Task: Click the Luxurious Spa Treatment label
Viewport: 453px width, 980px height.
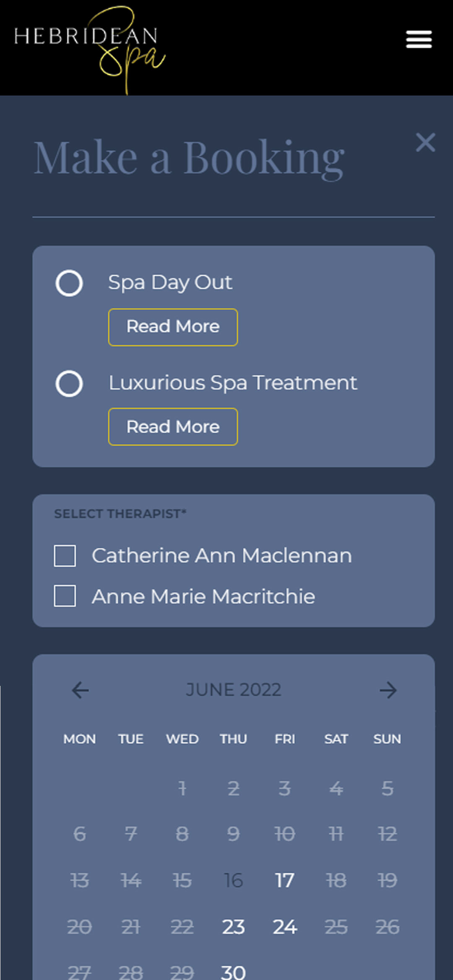Action: click(233, 383)
